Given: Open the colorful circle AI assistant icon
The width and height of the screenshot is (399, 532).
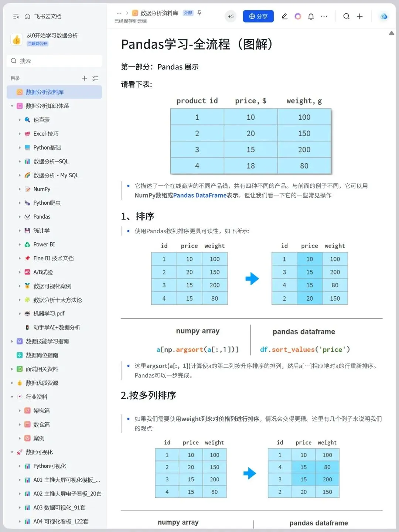Looking at the screenshot, I should pyautogui.click(x=298, y=16).
